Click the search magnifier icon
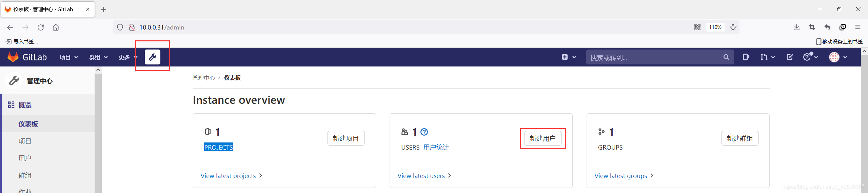The width and height of the screenshot is (868, 193). [x=726, y=57]
